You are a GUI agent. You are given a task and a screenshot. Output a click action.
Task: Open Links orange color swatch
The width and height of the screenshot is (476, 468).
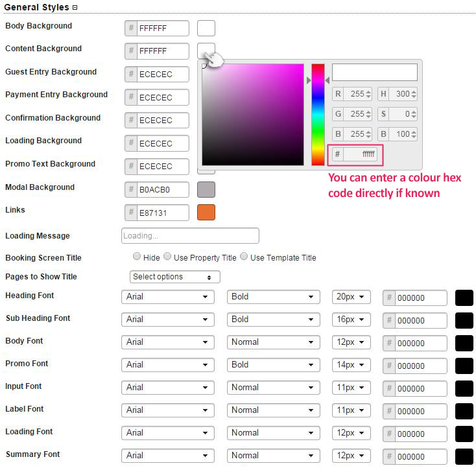(206, 212)
